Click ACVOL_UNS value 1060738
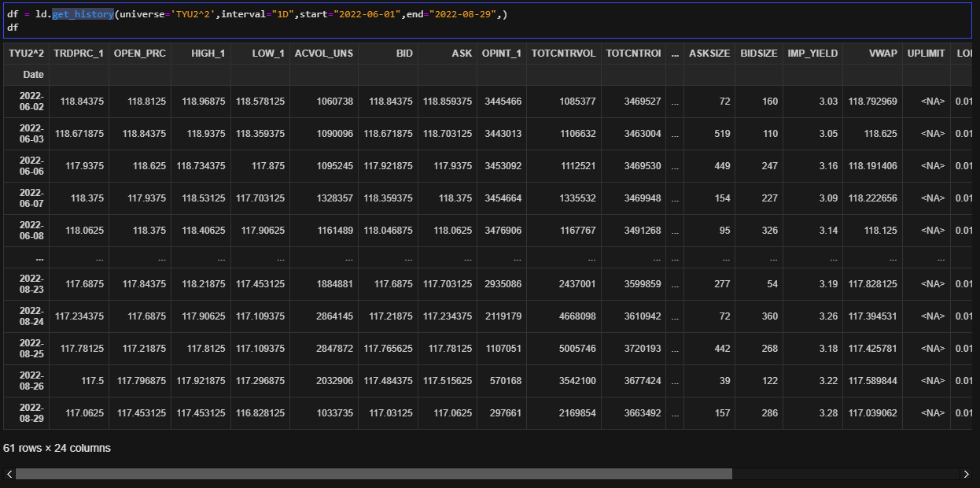This screenshot has height=488, width=980. click(333, 102)
